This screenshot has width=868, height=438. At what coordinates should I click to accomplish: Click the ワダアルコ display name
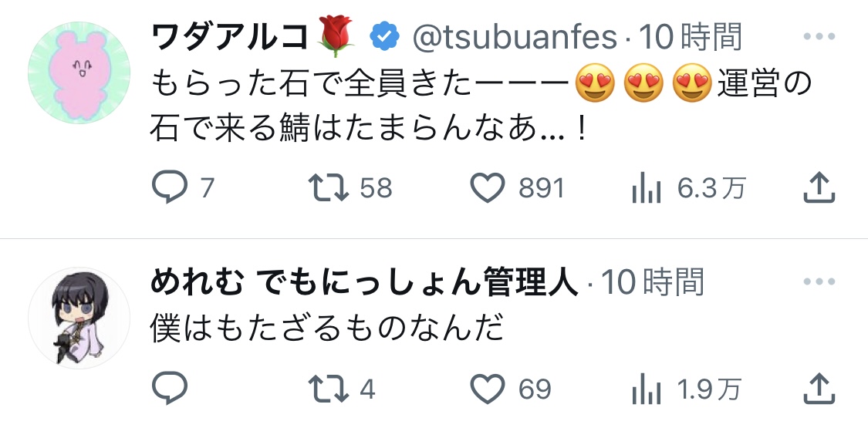[x=228, y=37]
